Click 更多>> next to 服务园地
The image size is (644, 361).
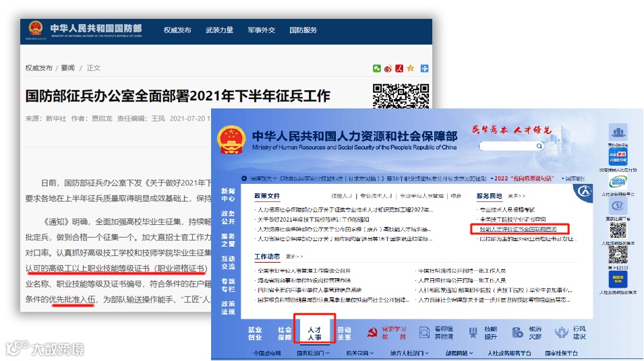(517, 196)
